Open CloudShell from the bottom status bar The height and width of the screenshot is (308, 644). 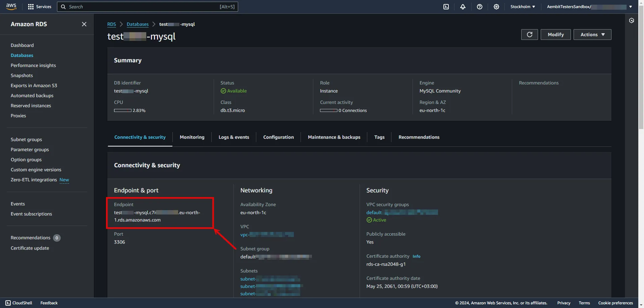19,303
